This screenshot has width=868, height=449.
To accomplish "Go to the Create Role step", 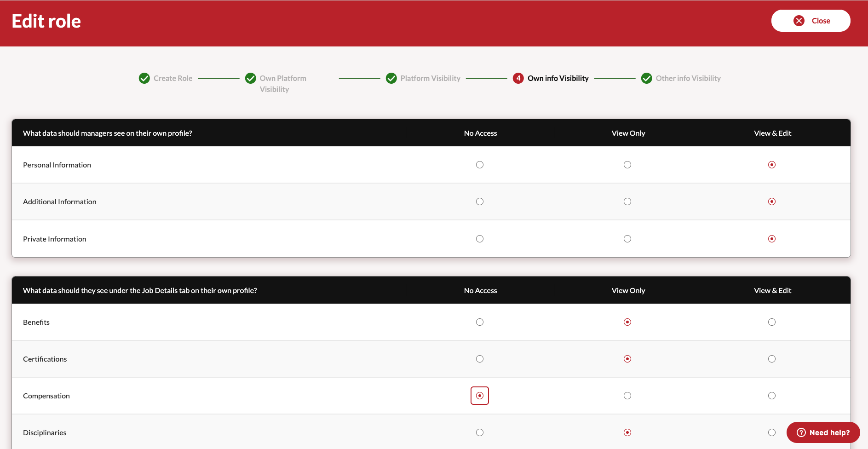I will click(173, 78).
